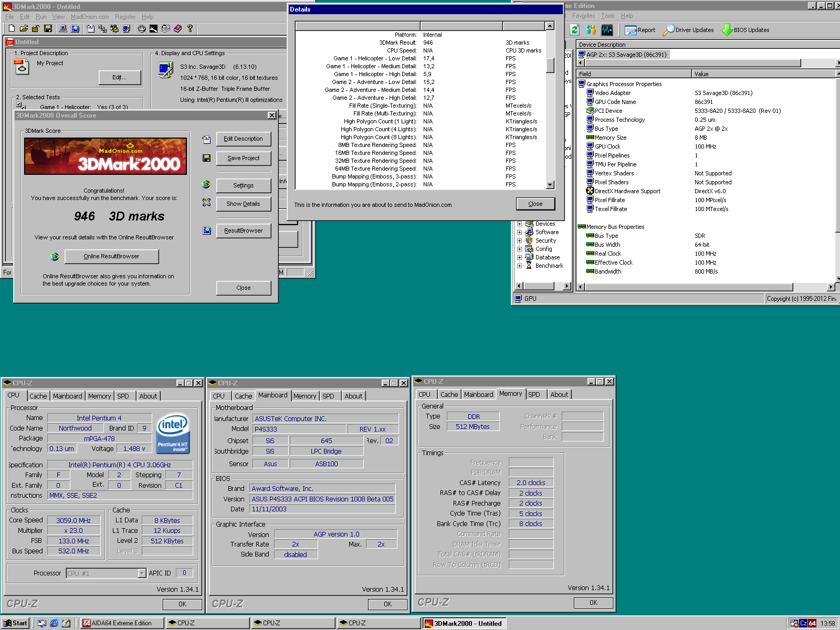Screen dimensions: 840x630
Task: Click the Settings button in the score dialog
Action: coord(244,185)
